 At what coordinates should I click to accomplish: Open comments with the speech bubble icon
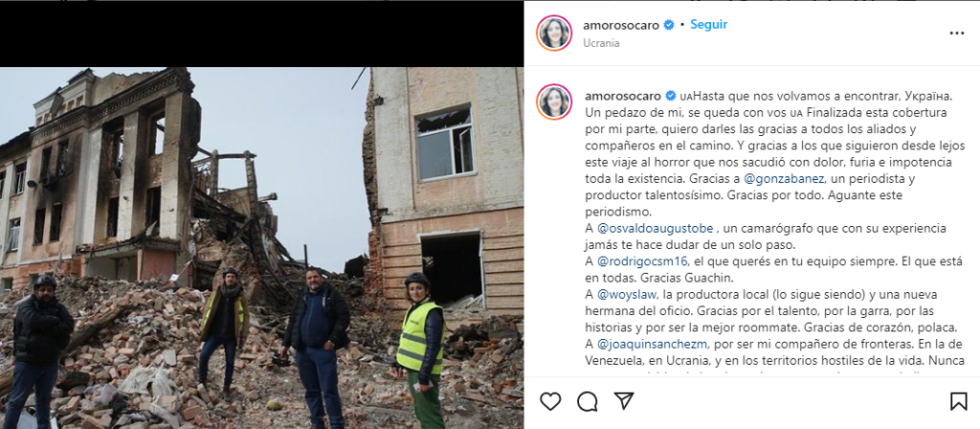pyautogui.click(x=587, y=401)
